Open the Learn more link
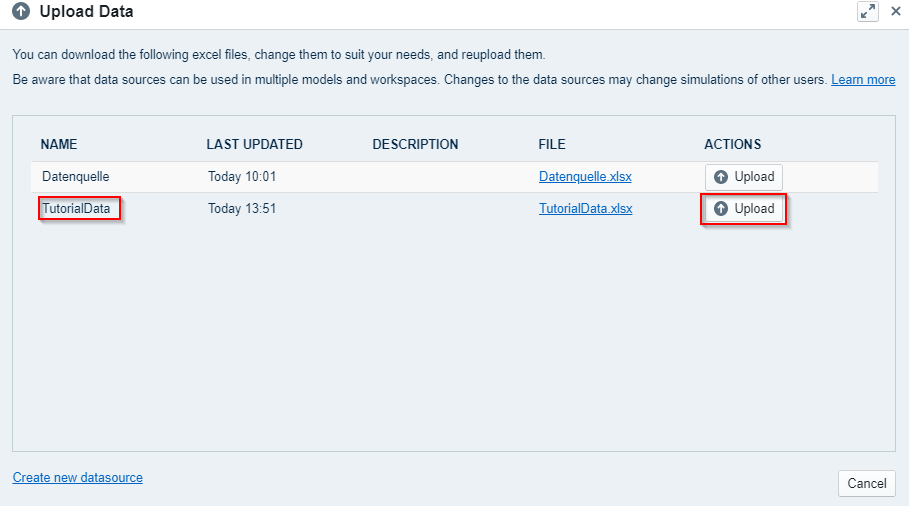This screenshot has height=506, width=909. click(x=863, y=79)
